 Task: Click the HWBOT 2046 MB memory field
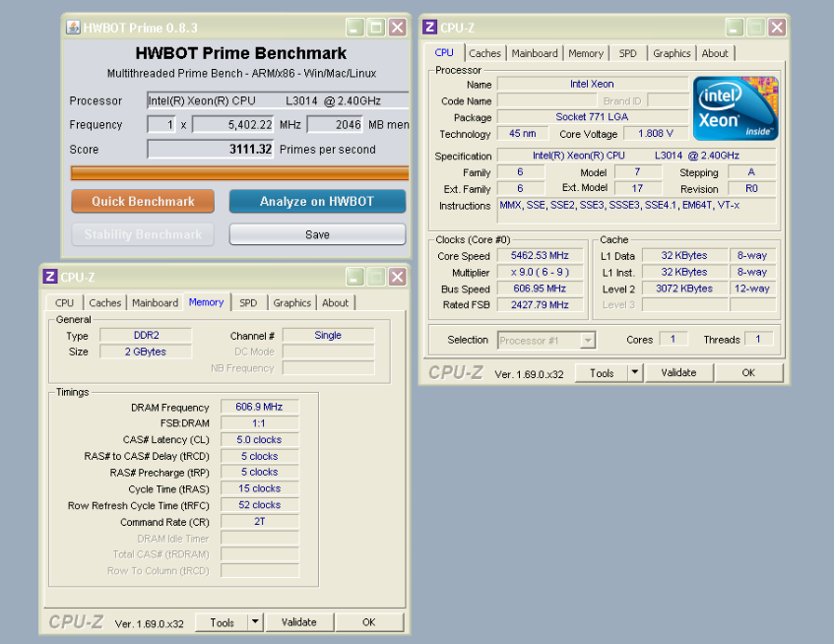[x=336, y=124]
